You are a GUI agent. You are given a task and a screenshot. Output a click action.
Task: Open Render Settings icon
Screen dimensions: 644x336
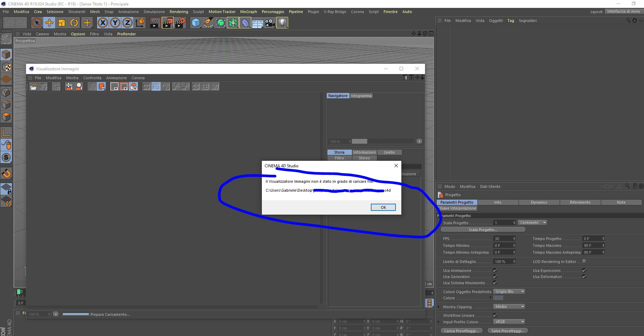click(x=180, y=23)
